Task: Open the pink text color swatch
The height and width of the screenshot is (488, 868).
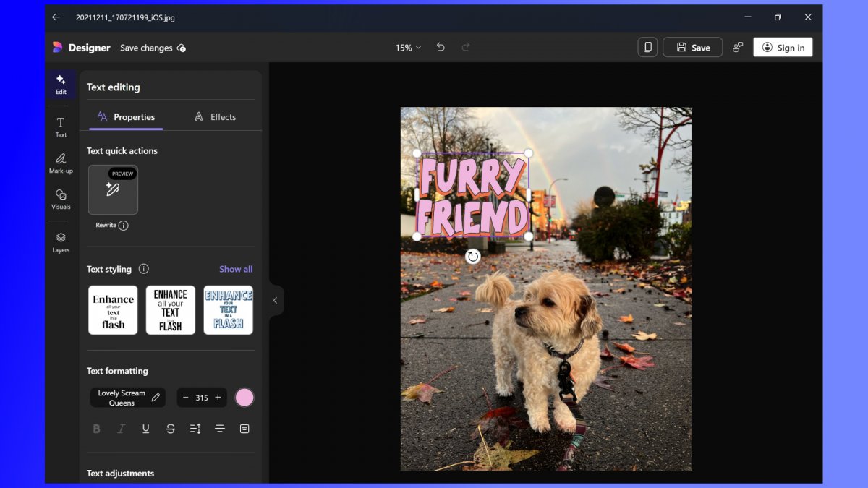Action: tap(244, 398)
